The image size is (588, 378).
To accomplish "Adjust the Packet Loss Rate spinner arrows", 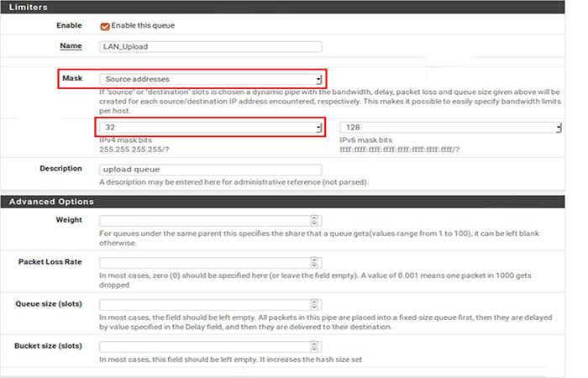I will point(314,262).
